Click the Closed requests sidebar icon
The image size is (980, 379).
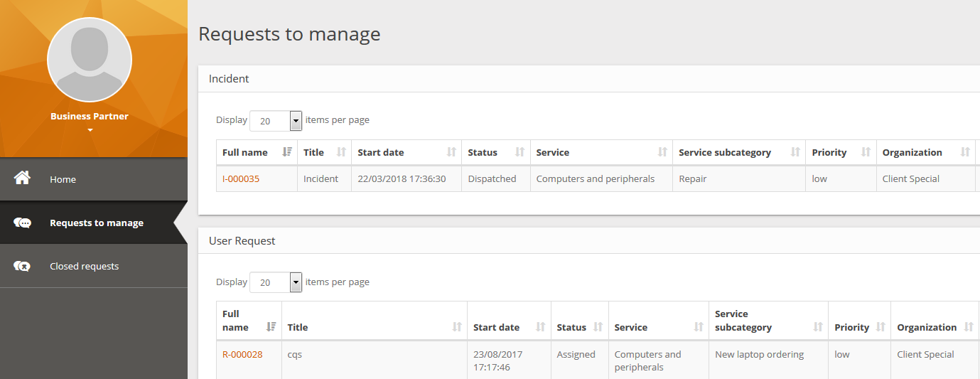(22, 266)
